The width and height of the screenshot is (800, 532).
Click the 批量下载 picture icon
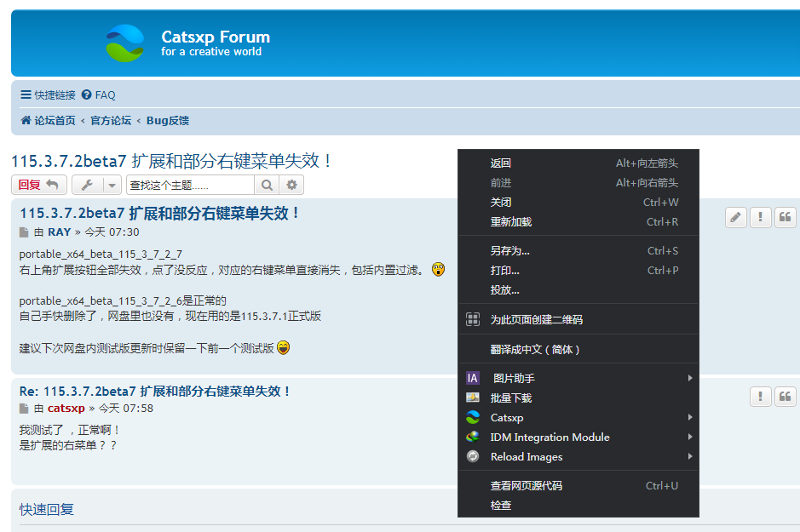tap(473, 398)
